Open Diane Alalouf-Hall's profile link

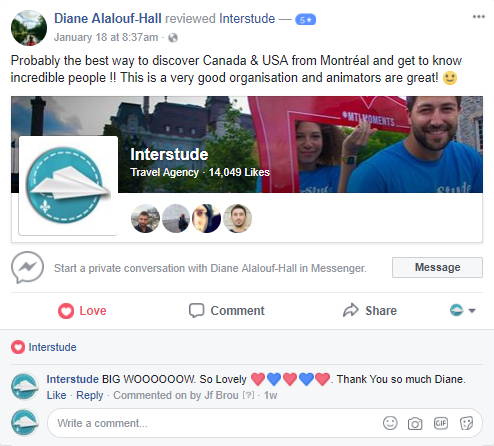click(x=108, y=19)
